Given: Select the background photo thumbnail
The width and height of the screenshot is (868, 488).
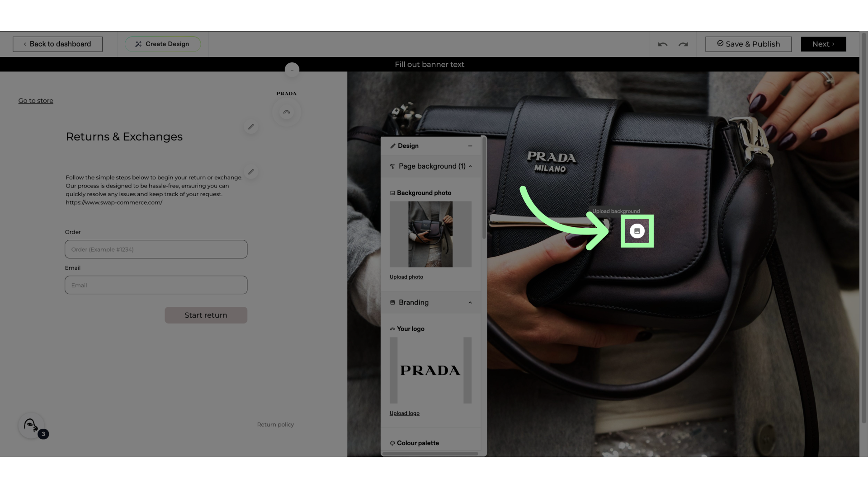Looking at the screenshot, I should tap(430, 234).
